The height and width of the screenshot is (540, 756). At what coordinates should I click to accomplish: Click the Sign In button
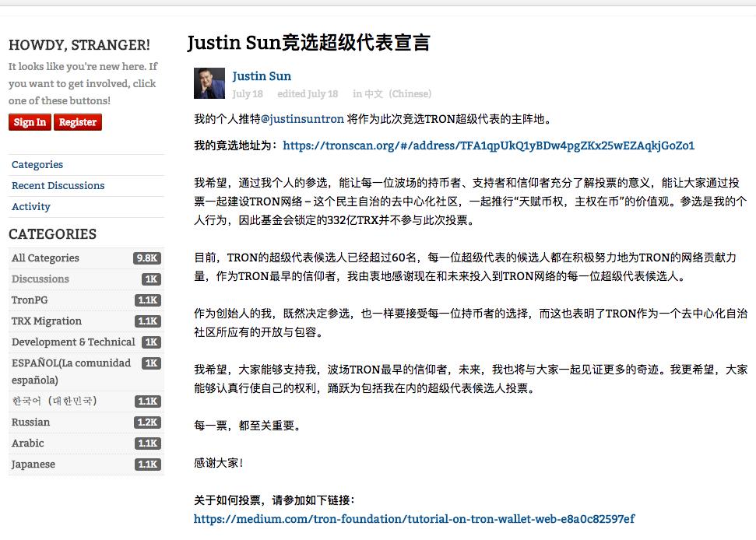30,122
